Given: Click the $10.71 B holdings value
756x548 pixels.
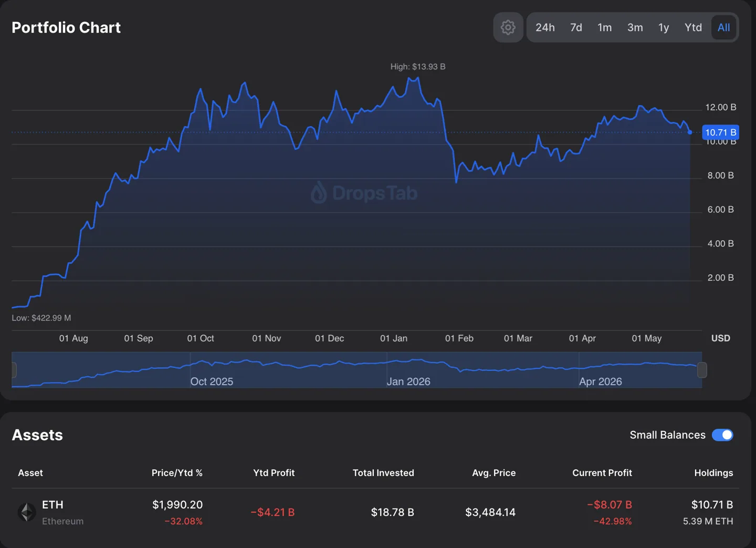Looking at the screenshot, I should (712, 505).
